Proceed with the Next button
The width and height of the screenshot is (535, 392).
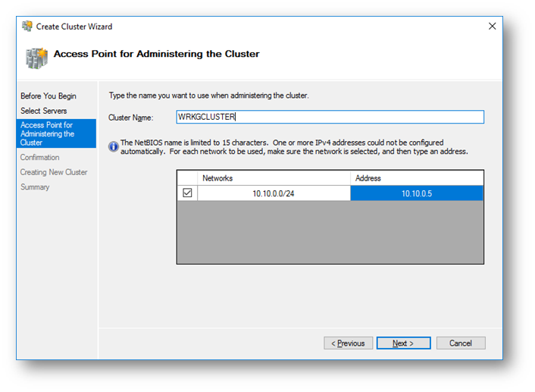pos(403,343)
